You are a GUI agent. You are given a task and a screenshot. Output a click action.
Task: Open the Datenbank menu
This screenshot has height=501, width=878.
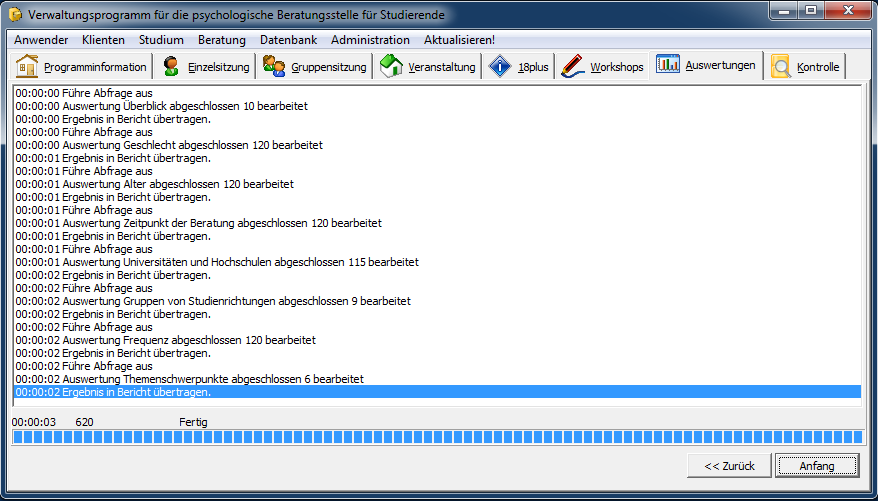pyautogui.click(x=288, y=40)
